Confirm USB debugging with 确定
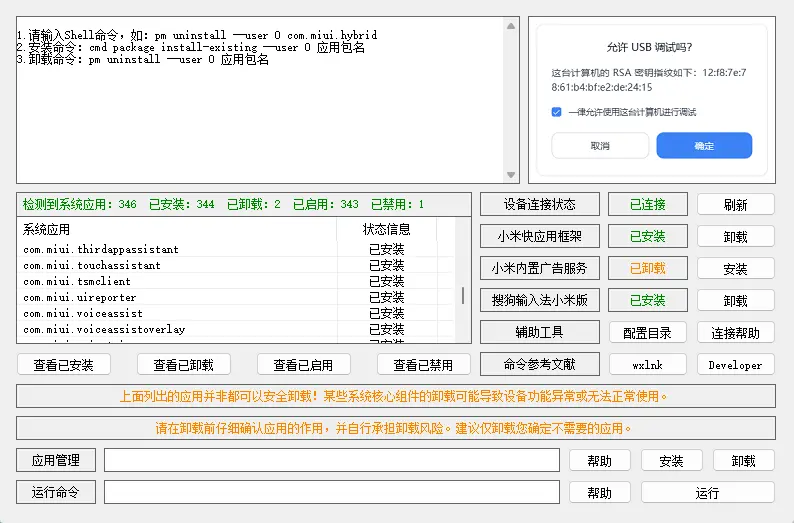Image resolution: width=794 pixels, height=523 pixels. point(704,146)
